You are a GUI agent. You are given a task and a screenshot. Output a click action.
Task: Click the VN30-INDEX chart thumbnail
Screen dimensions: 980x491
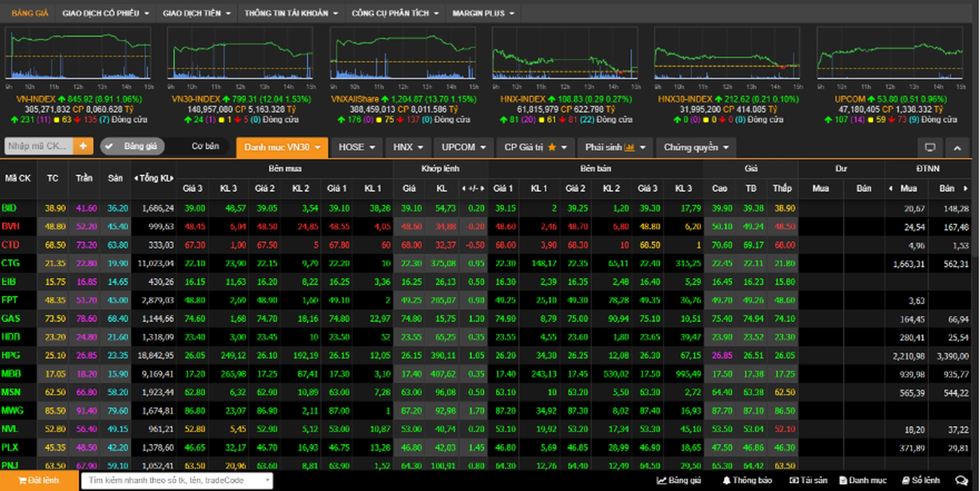point(240,54)
